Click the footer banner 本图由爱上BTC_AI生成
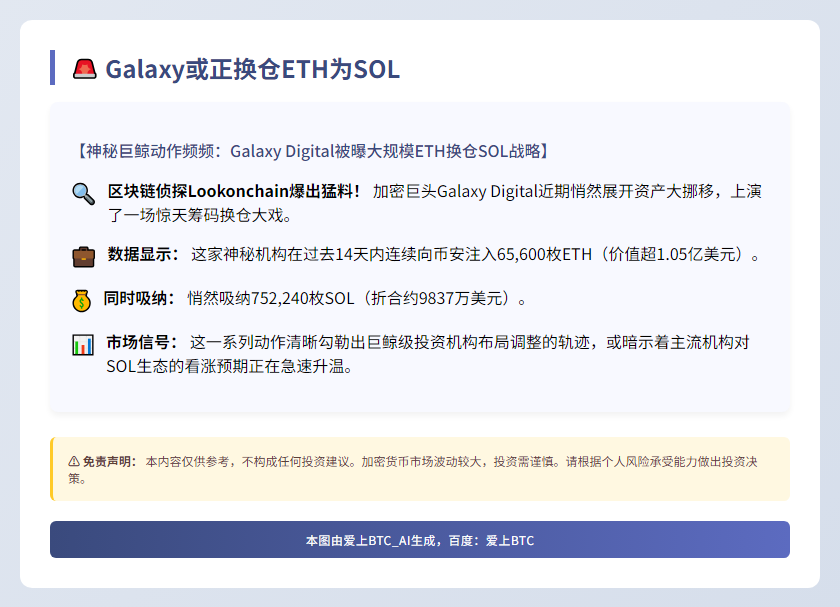840x607 pixels. [420, 539]
